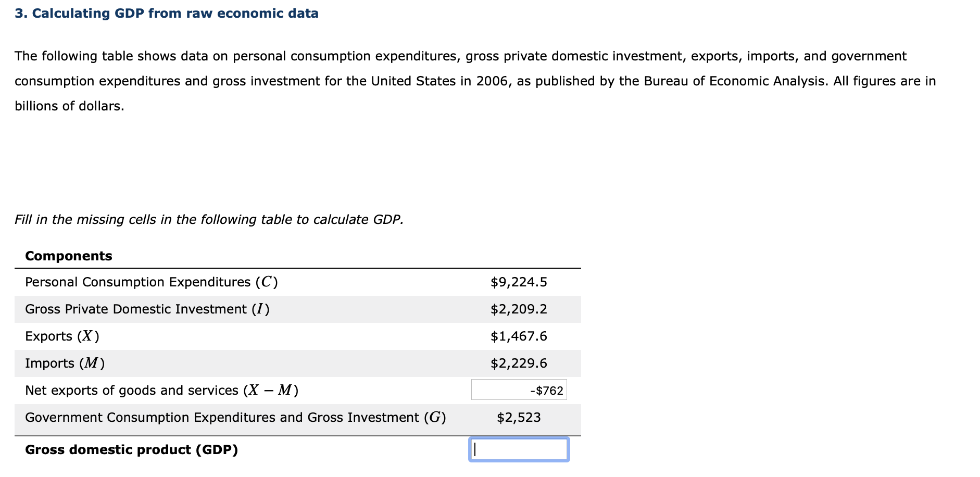Select the Personal Consumption Expenditures row
The height and width of the screenshot is (477, 980).
(x=151, y=282)
